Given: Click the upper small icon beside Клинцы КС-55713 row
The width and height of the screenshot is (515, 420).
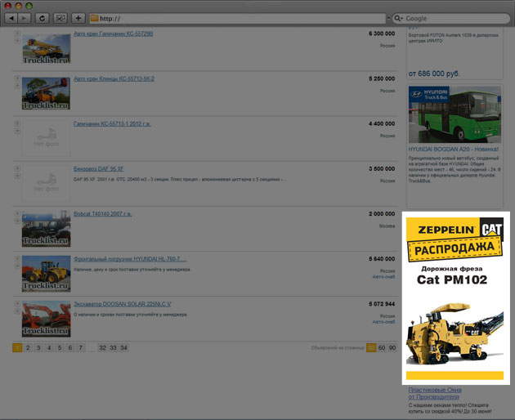Looking at the screenshot, I should [x=17, y=78].
